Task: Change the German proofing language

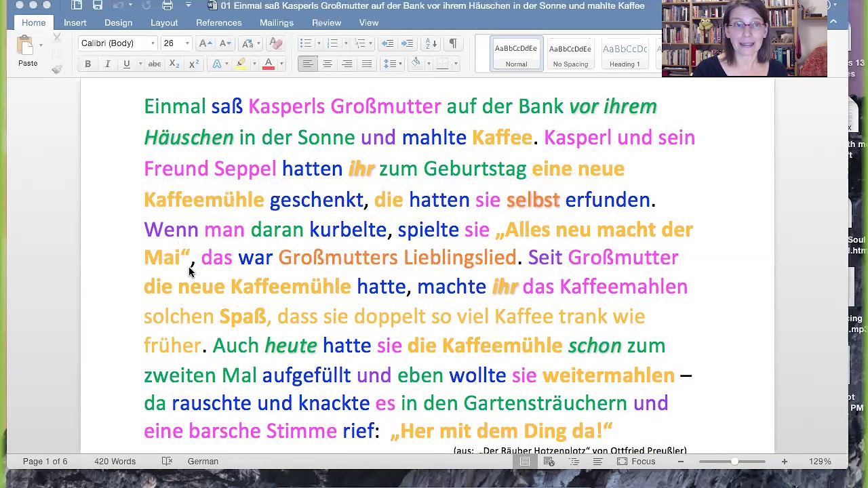Action: pyautogui.click(x=203, y=462)
